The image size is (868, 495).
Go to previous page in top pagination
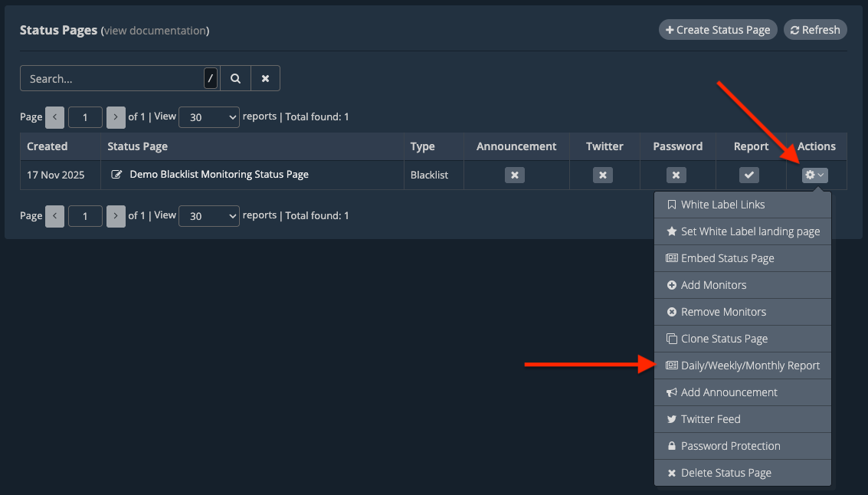(54, 117)
